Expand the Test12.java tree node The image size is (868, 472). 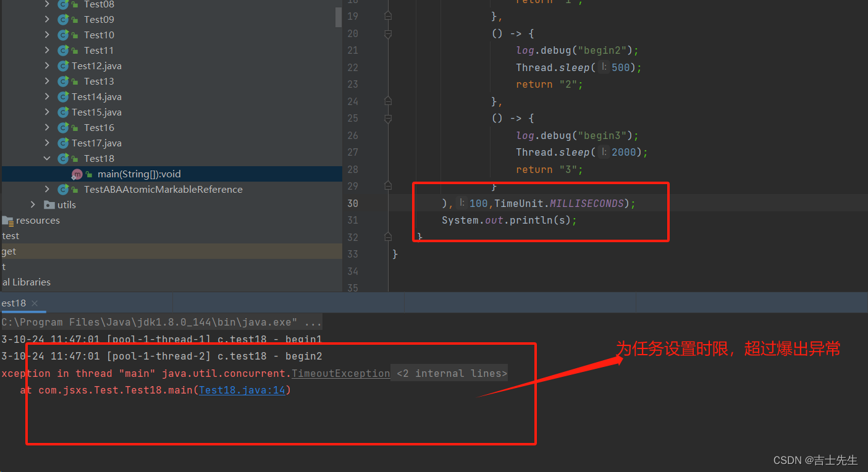[47, 65]
